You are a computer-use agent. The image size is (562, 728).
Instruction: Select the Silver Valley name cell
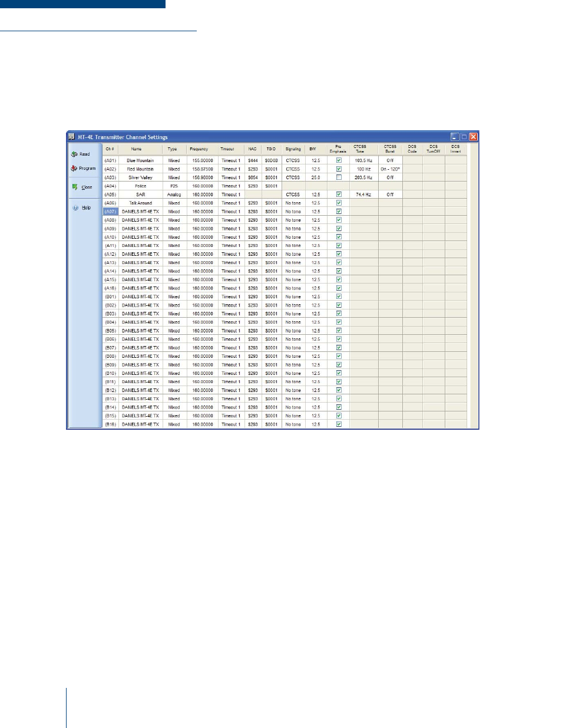click(140, 177)
